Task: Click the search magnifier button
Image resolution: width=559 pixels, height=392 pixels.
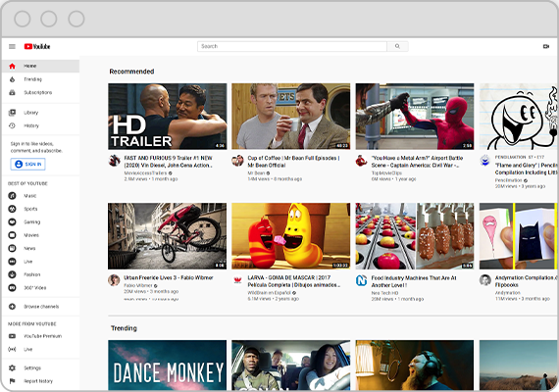Action: (x=397, y=46)
